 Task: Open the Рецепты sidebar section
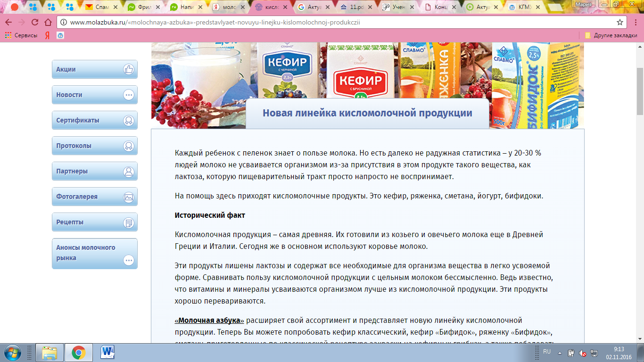95,222
